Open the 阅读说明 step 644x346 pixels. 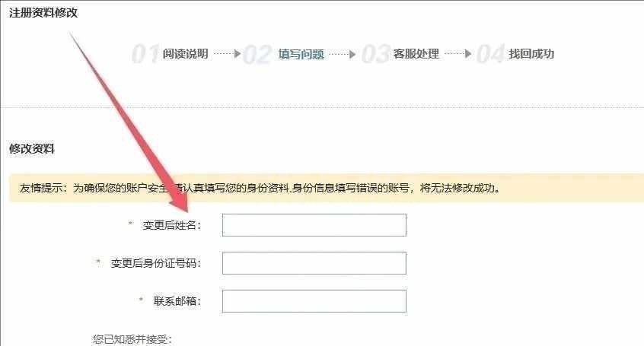[x=185, y=54]
